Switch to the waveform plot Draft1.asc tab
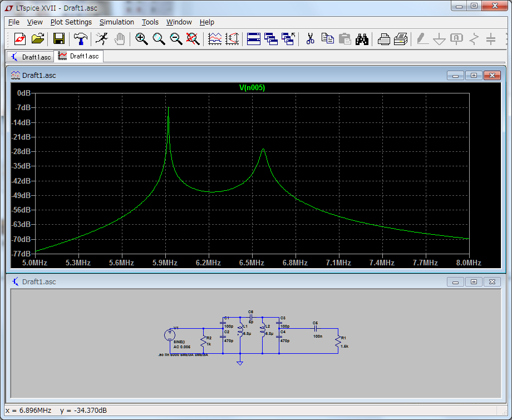This screenshot has width=512, height=420. coord(78,57)
